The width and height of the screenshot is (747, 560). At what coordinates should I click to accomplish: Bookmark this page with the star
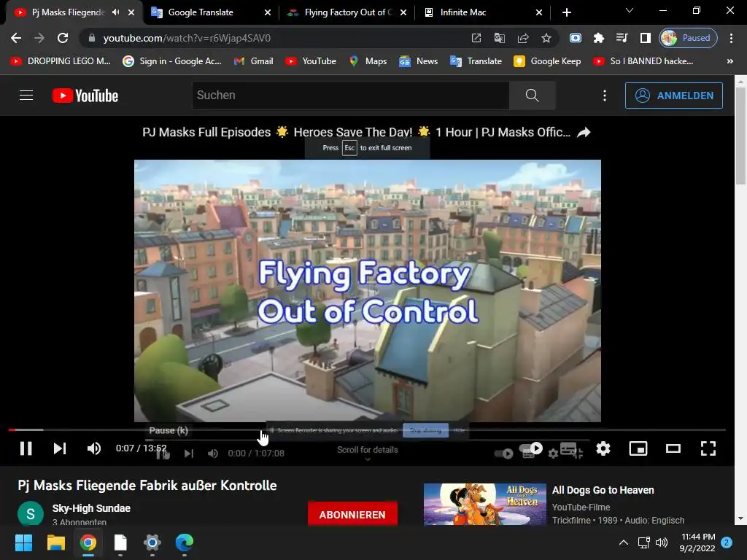click(x=546, y=38)
